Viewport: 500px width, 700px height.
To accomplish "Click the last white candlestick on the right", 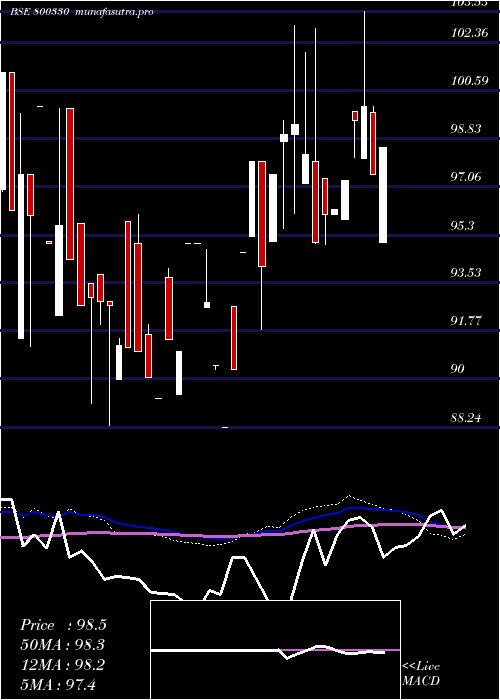I will (383, 195).
